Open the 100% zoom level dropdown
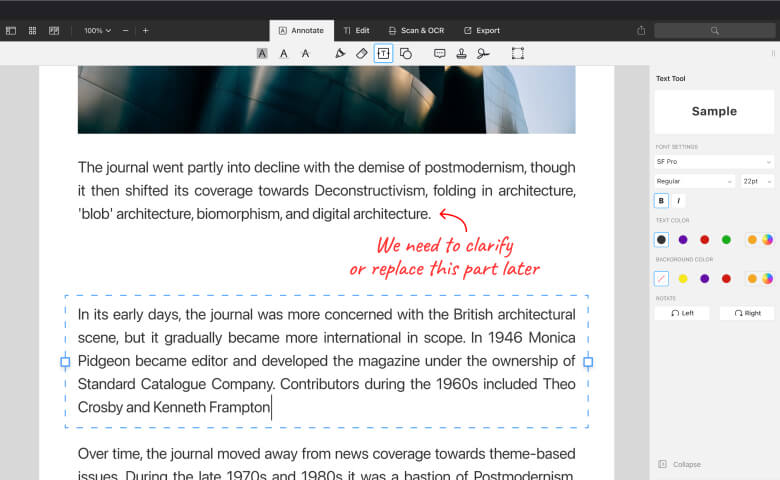 98,30
